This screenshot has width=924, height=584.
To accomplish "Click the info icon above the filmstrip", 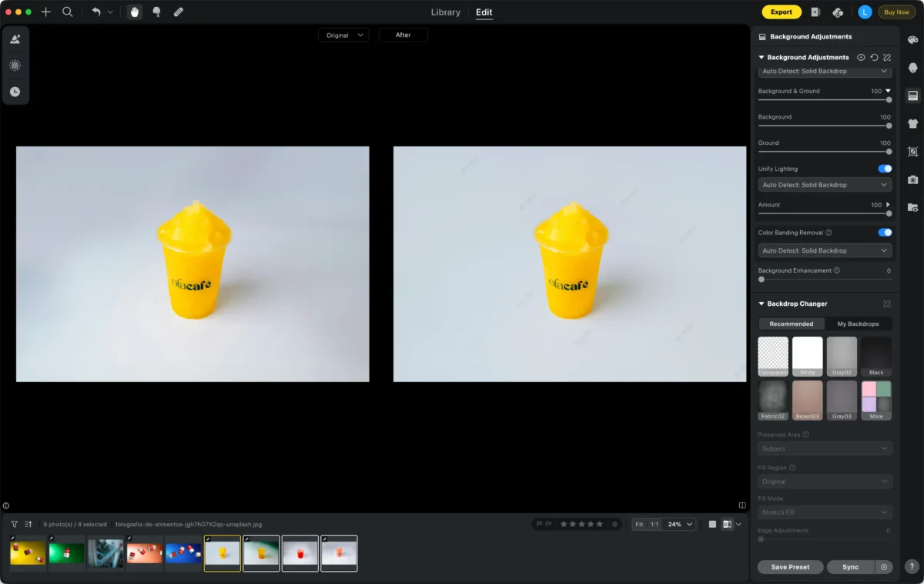I will click(5, 505).
